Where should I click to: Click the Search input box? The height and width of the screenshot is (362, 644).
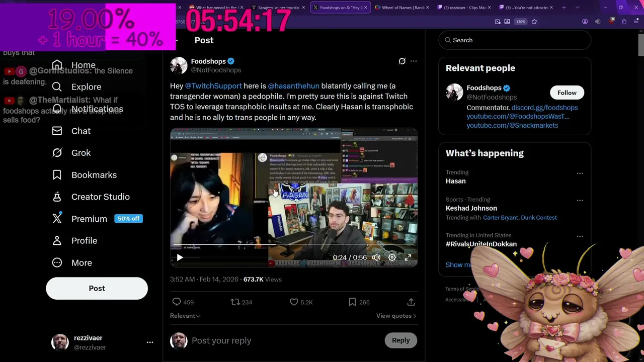[x=515, y=40]
